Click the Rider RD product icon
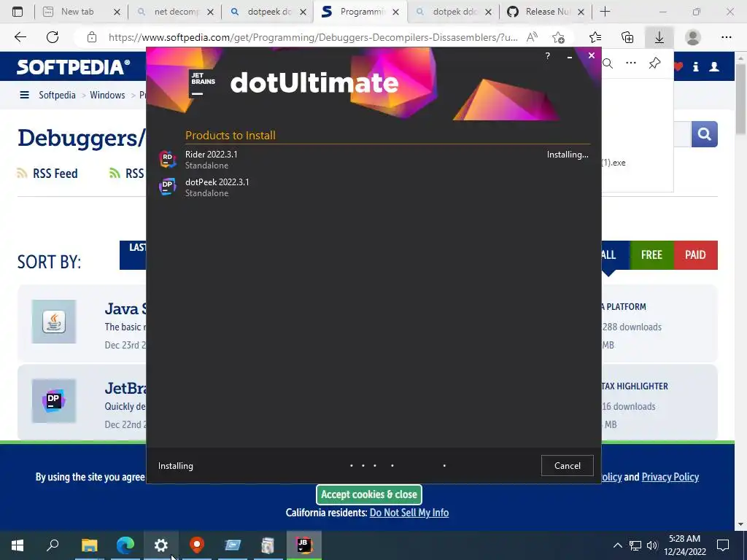This screenshot has height=560, width=747. click(167, 159)
